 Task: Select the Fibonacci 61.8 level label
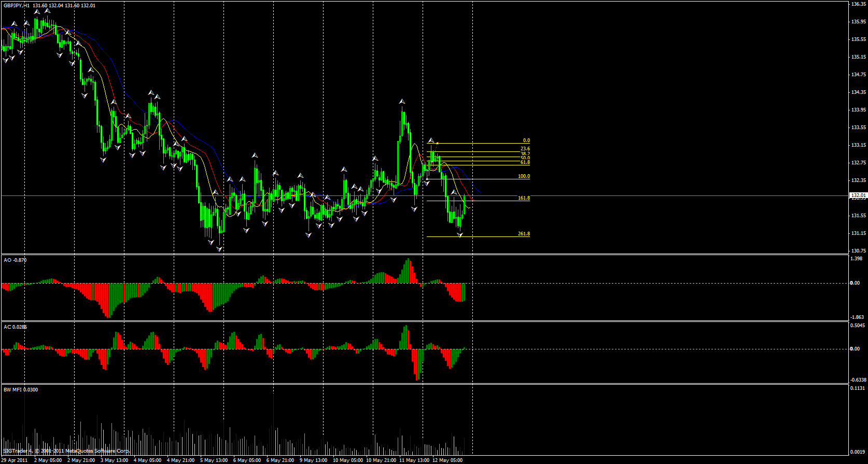point(525,162)
